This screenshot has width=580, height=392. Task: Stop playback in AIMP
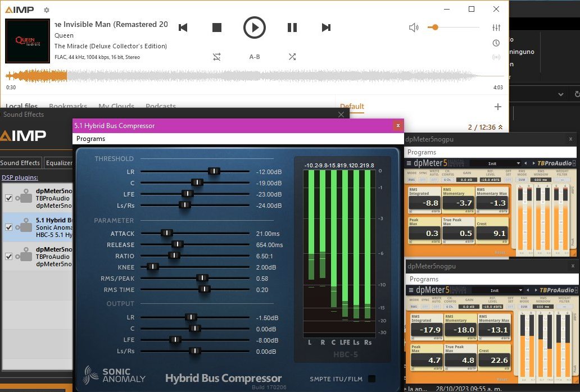point(217,28)
